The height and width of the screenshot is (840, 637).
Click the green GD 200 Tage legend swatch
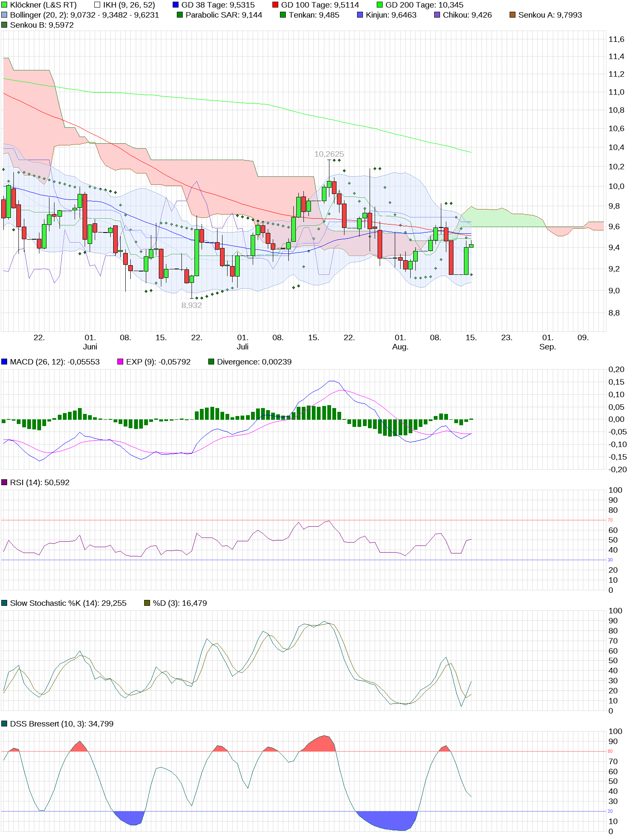(x=380, y=5)
